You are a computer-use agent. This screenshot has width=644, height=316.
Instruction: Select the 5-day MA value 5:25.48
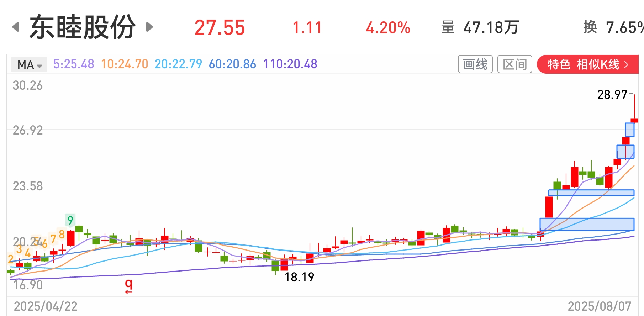coord(74,64)
